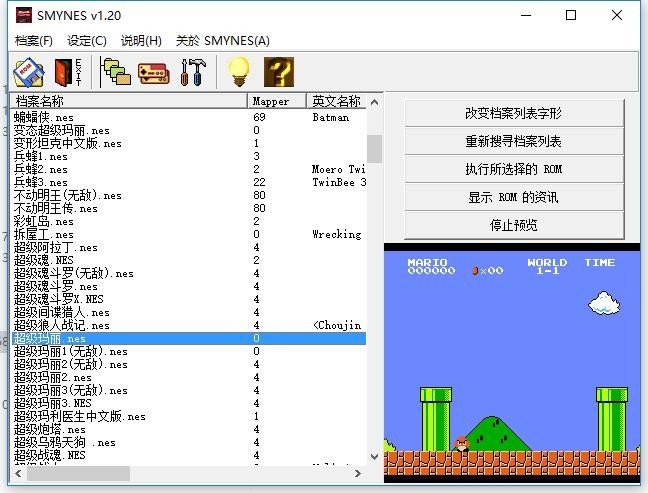Image resolution: width=648 pixels, height=493 pixels.
Task: Select 不动明王(无敌).nes row
Action: [x=188, y=195]
